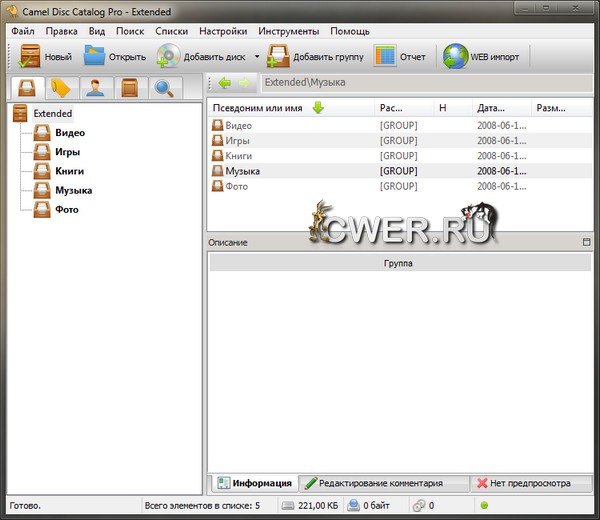Open the Отчет report icon
The width and height of the screenshot is (600, 520).
tap(385, 56)
